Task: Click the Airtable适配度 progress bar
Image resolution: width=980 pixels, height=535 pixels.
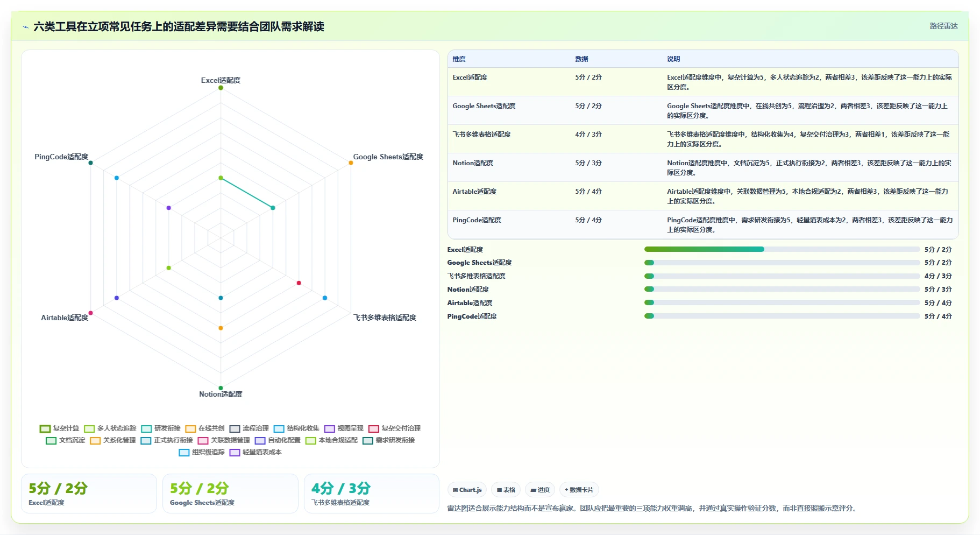Action: pyautogui.click(x=782, y=302)
